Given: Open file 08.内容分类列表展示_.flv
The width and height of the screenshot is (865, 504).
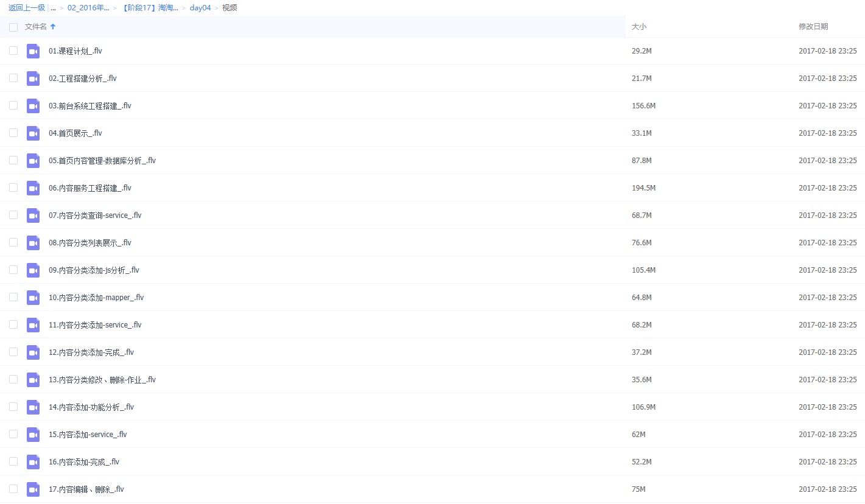Looking at the screenshot, I should [x=90, y=243].
